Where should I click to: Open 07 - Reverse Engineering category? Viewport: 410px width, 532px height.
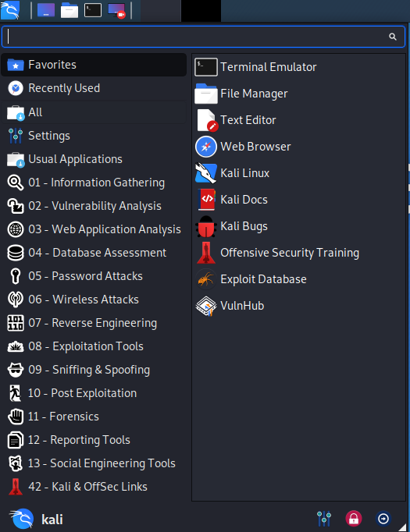coord(94,323)
